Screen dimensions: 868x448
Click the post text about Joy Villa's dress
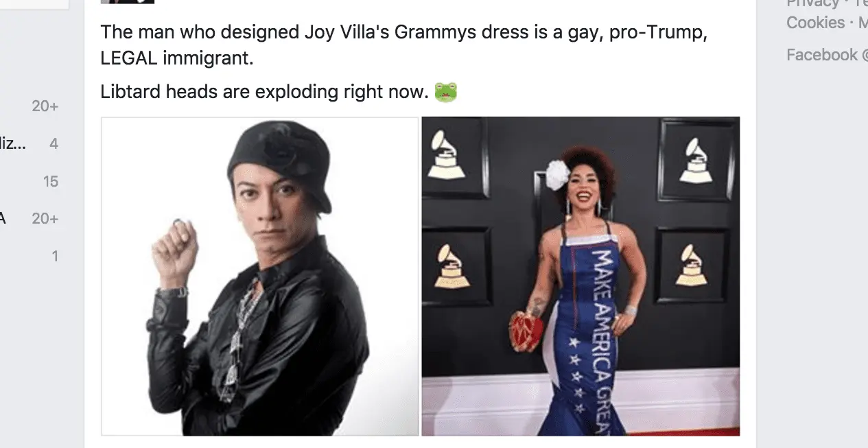click(403, 45)
